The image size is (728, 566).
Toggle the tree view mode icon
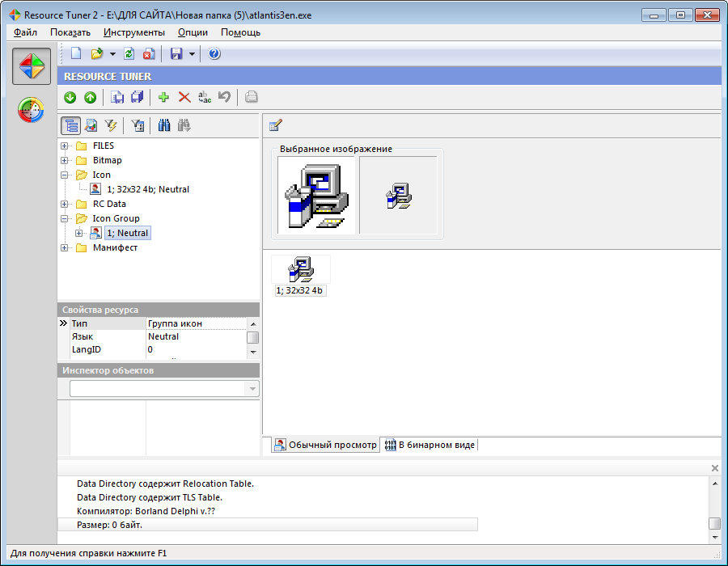point(70,125)
